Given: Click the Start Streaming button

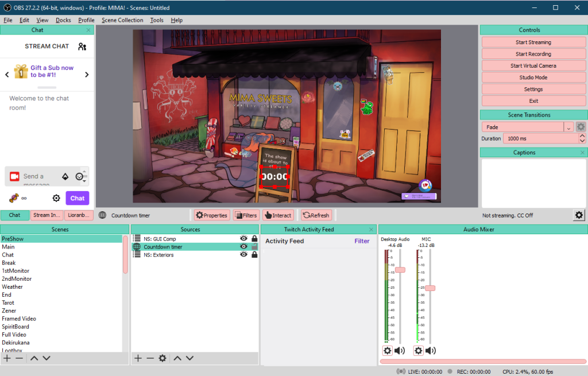Looking at the screenshot, I should 533,42.
